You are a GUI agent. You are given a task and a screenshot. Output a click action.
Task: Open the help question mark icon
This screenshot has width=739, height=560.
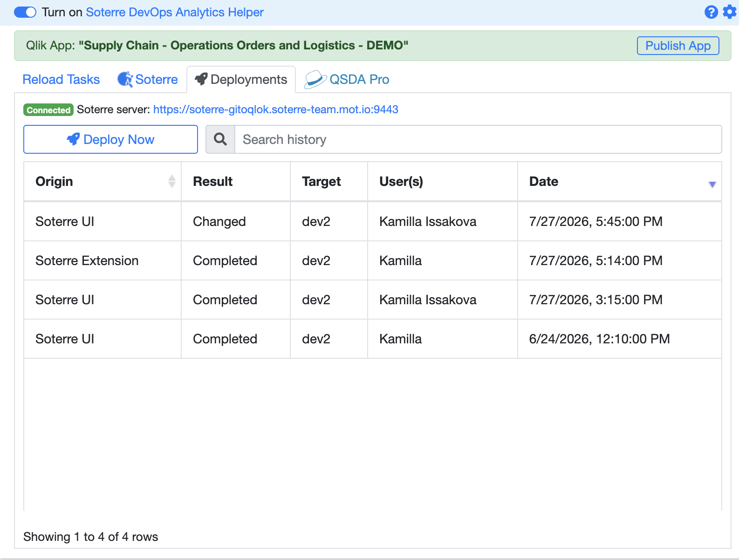(x=711, y=12)
